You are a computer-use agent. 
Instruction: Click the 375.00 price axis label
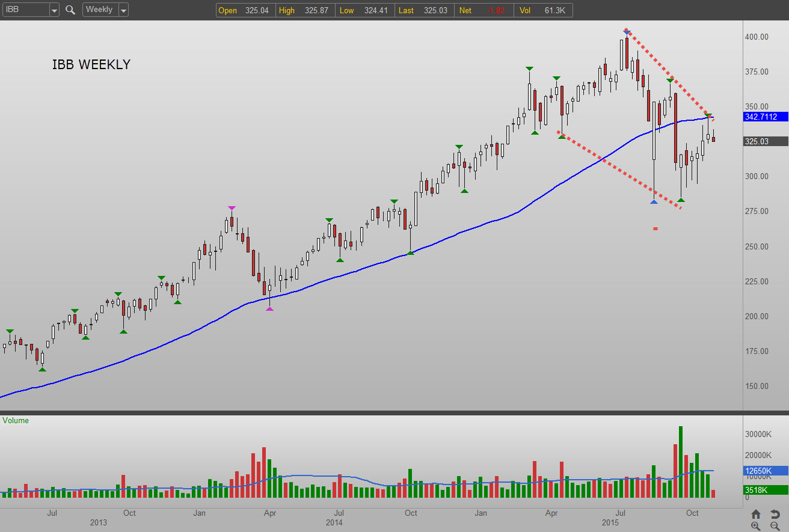pyautogui.click(x=756, y=72)
